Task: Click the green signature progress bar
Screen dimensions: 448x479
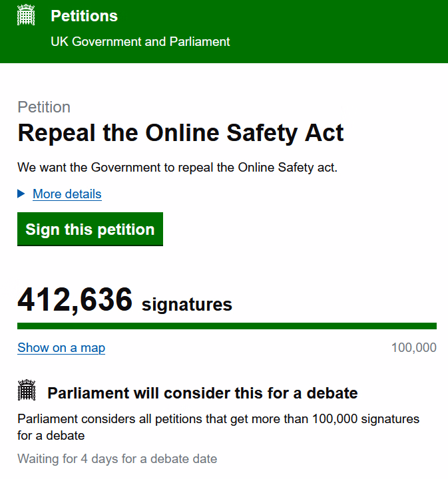Action: click(227, 326)
